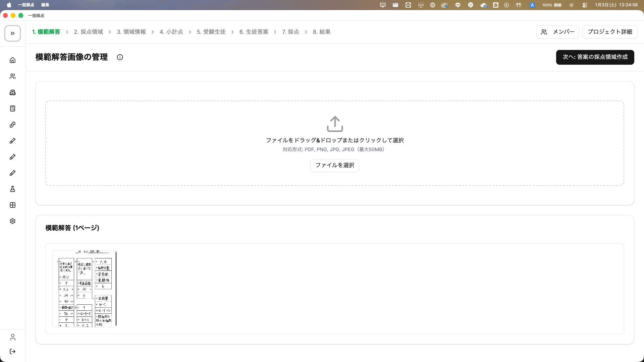
Task: Click the upload arrow icon in the drop zone
Action: [x=335, y=124]
